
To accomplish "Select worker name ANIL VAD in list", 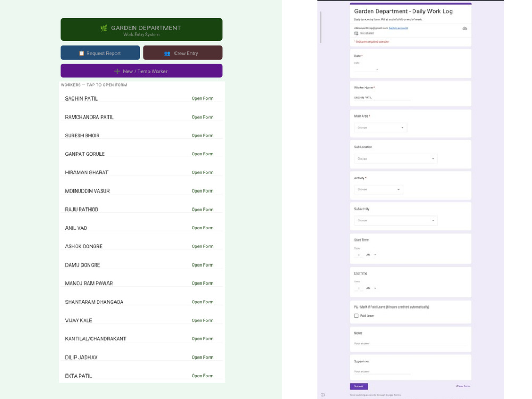I will pos(76,228).
